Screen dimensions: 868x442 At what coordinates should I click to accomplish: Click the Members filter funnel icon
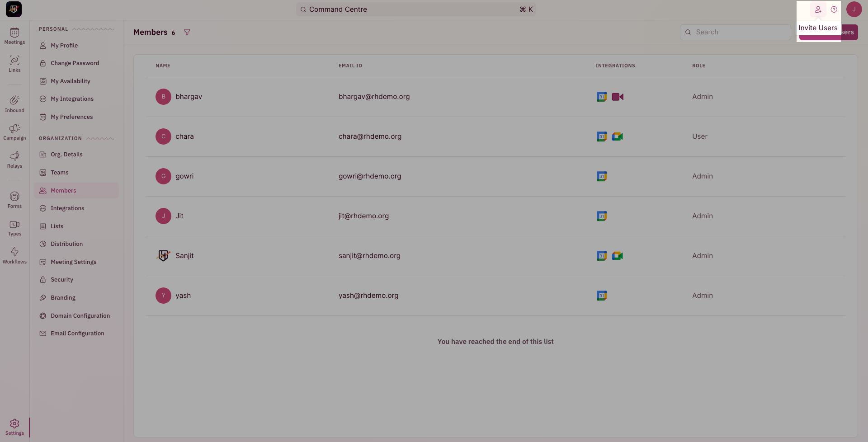click(187, 32)
